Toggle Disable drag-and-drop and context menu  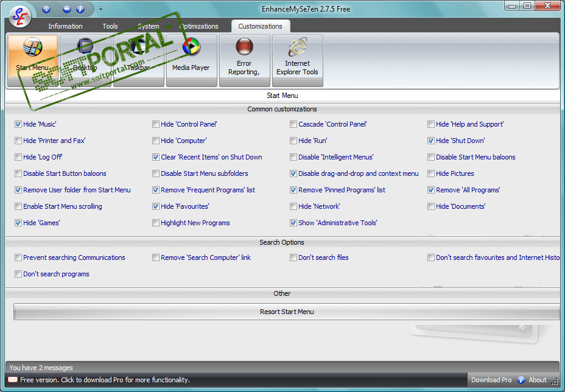[293, 173]
